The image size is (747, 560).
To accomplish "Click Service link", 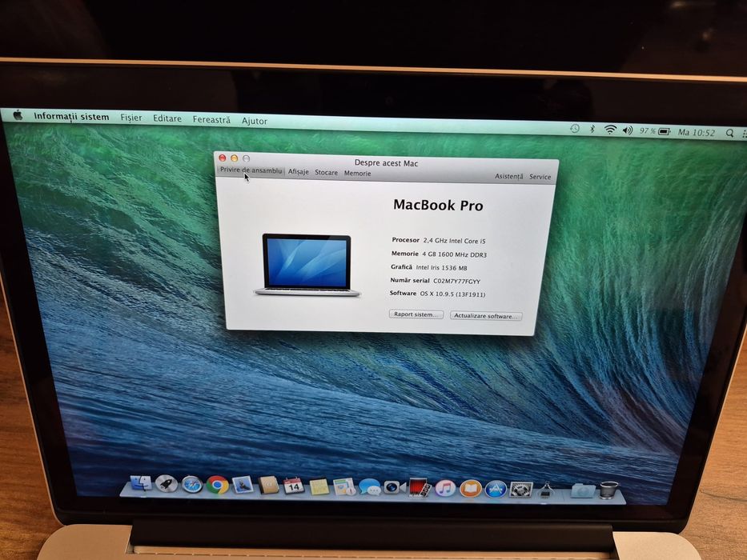I will pyautogui.click(x=540, y=177).
